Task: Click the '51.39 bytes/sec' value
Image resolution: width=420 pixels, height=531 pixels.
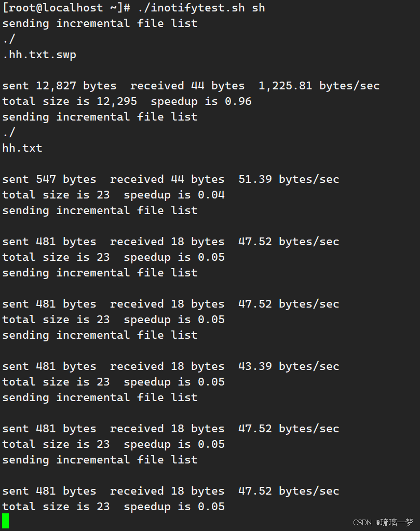Action: click(289, 179)
